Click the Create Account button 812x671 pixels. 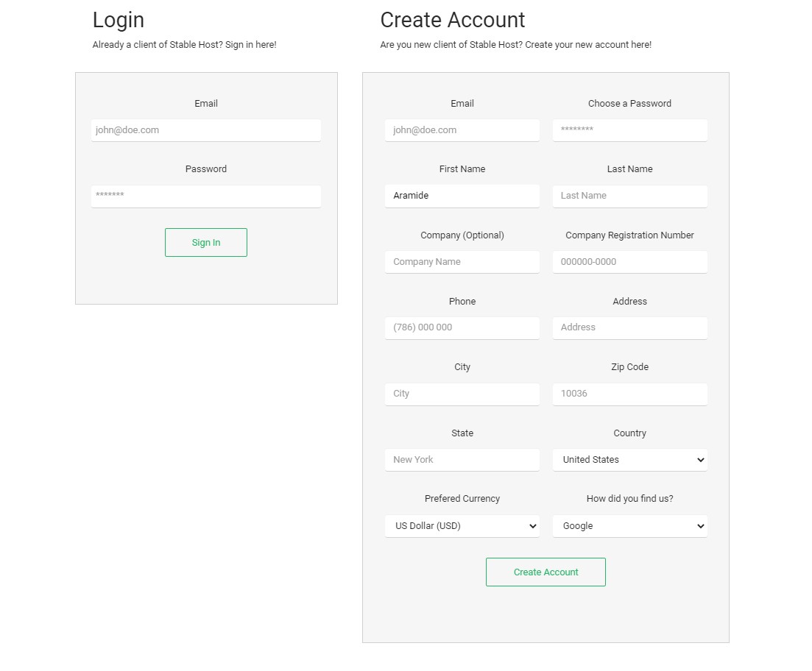546,572
